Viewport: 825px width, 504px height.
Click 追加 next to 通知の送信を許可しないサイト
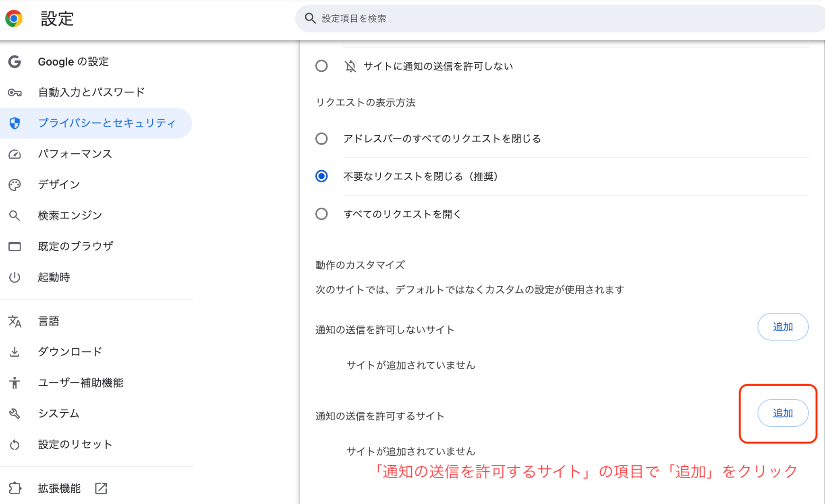(x=783, y=327)
